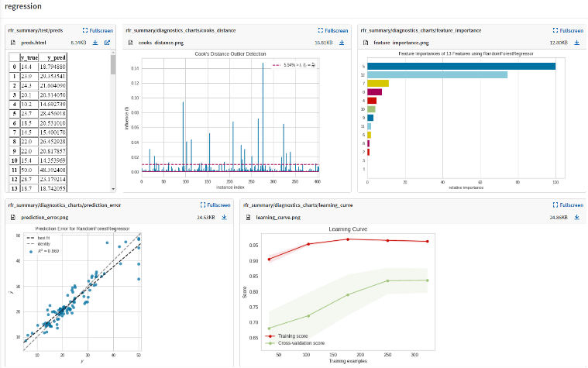
Task: Click the feature_importance.png file icon
Action: tap(366, 43)
